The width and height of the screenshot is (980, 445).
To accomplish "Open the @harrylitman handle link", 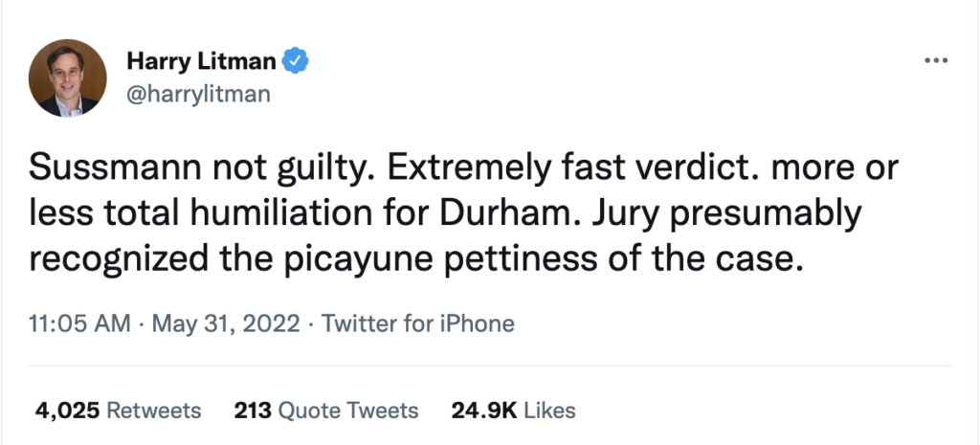I will pos(198,94).
